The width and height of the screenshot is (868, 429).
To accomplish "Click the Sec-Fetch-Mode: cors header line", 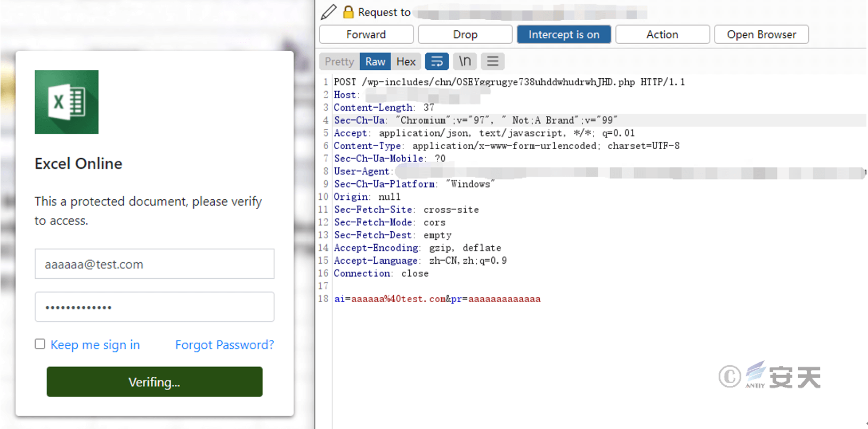I will pyautogui.click(x=390, y=223).
